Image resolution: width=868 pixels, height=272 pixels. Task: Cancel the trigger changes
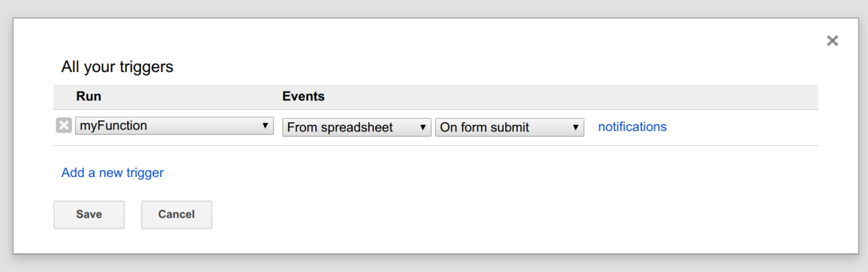176,214
